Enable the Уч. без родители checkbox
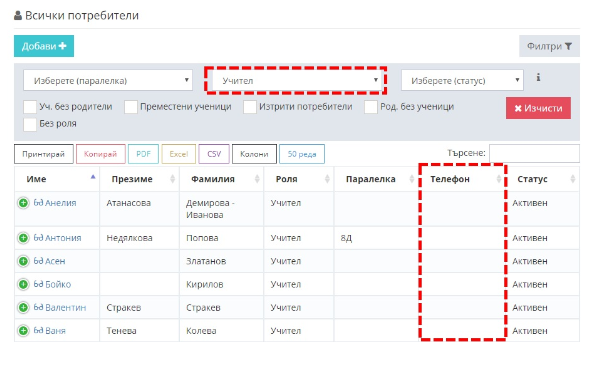Image resolution: width=605 pixels, height=378 pixels. tap(30, 107)
